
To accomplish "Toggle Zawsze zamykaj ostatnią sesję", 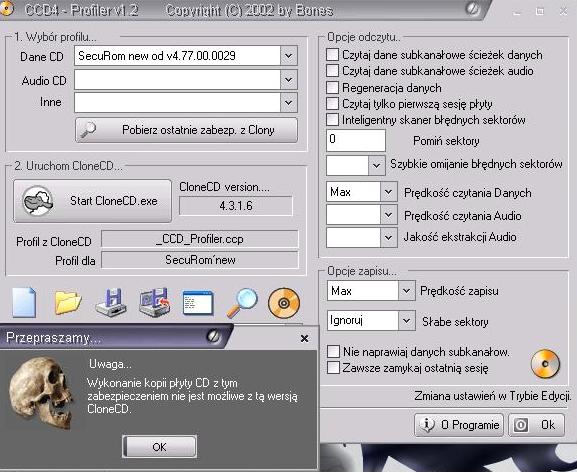I will pyautogui.click(x=333, y=368).
